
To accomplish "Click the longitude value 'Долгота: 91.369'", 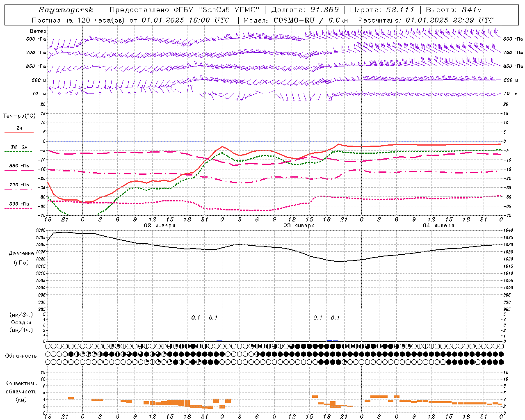I will [x=305, y=10].
